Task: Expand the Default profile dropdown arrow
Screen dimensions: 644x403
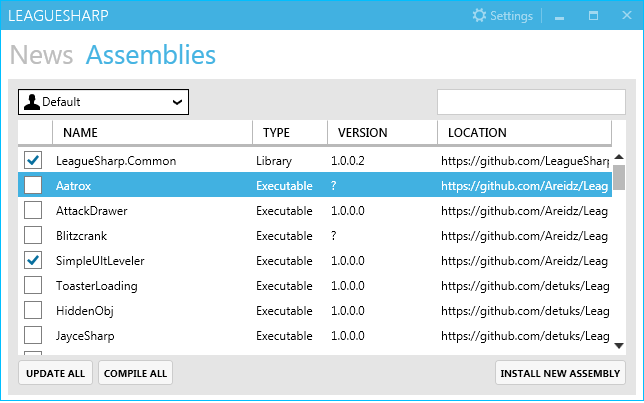Action: point(177,102)
